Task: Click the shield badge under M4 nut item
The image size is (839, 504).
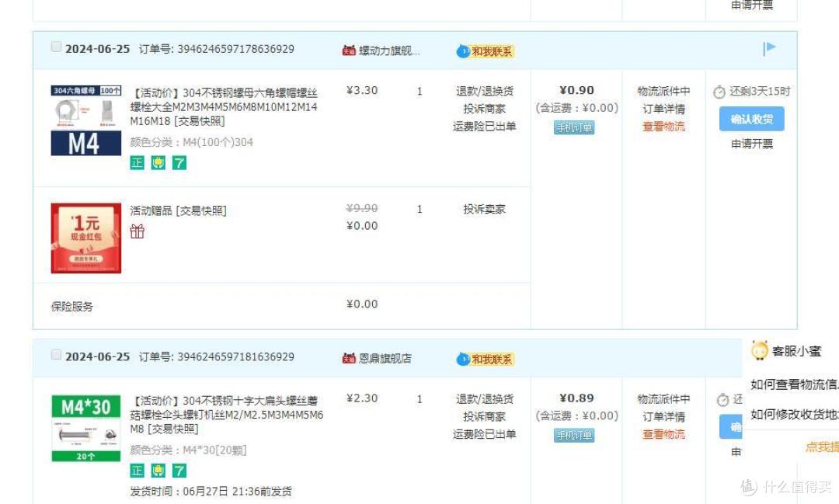Action: pos(158,162)
